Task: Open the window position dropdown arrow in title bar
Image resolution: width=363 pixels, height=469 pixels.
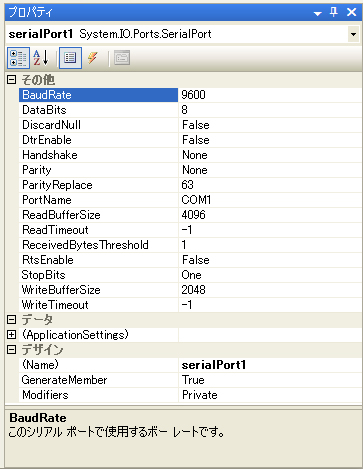Action: (x=318, y=14)
